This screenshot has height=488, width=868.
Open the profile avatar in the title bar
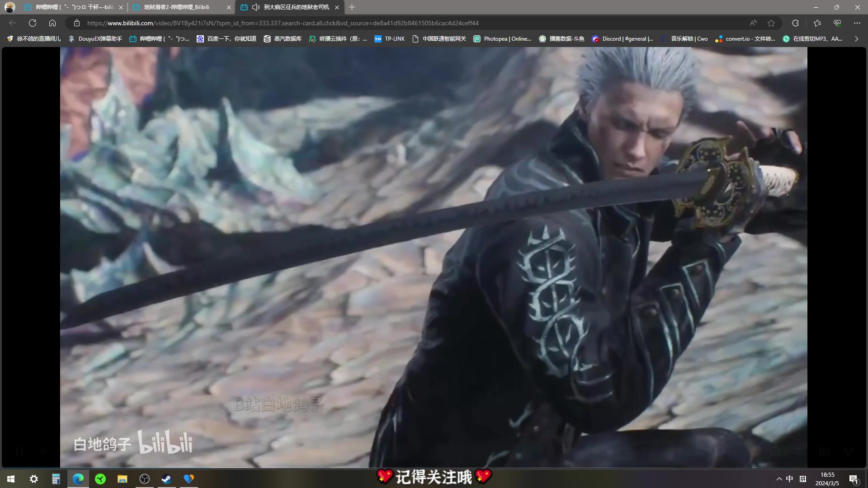(9, 7)
